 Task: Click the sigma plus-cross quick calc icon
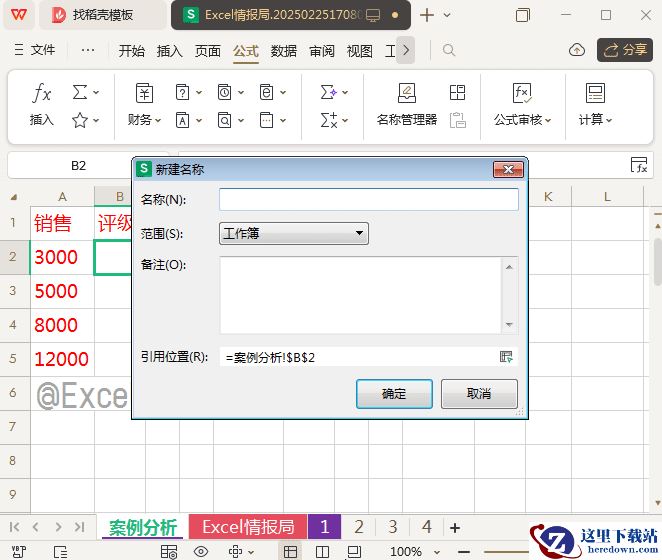click(x=329, y=120)
